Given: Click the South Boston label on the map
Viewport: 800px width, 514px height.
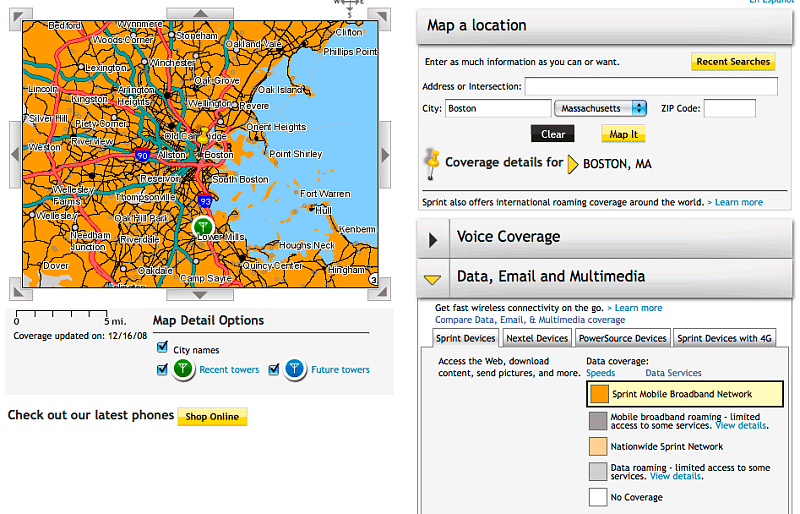Looking at the screenshot, I should coord(240,179).
